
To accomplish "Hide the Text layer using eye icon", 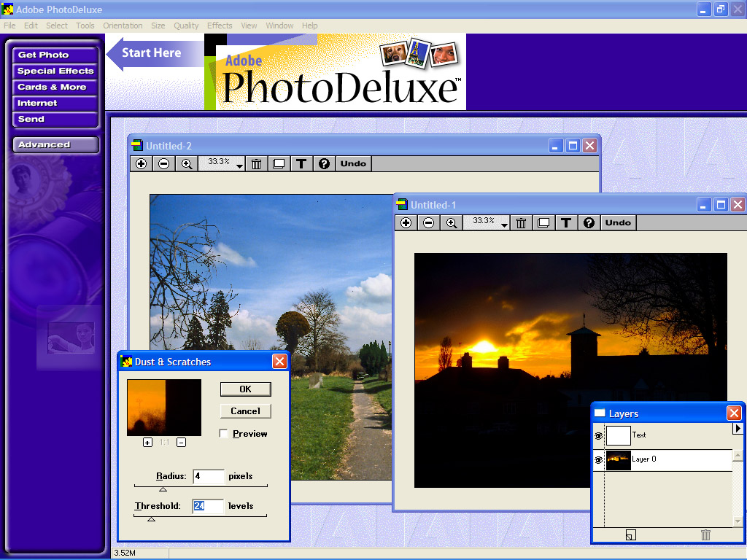I will coord(598,436).
